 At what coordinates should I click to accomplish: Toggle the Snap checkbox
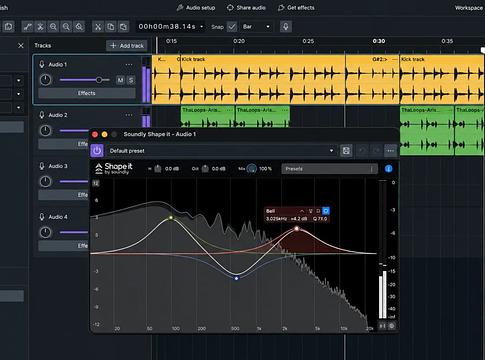(x=232, y=27)
